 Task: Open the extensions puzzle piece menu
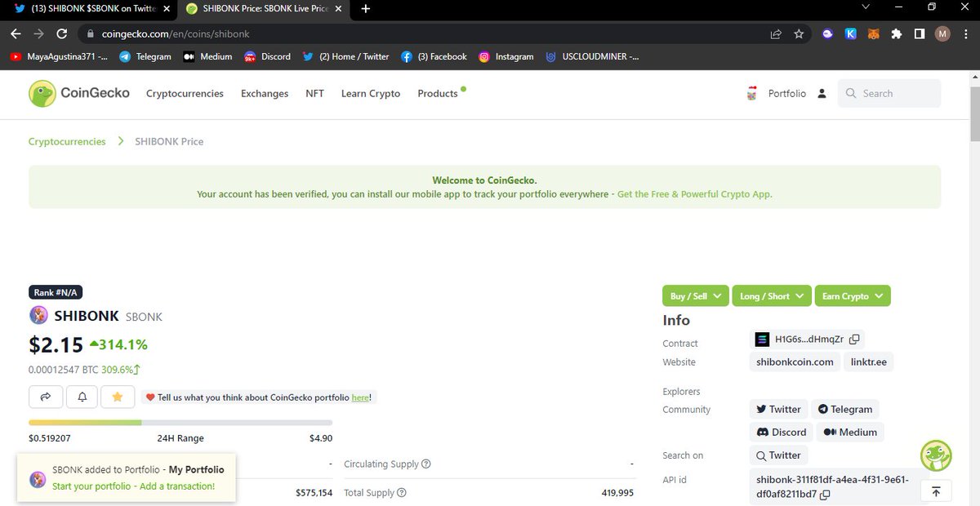coord(897,34)
